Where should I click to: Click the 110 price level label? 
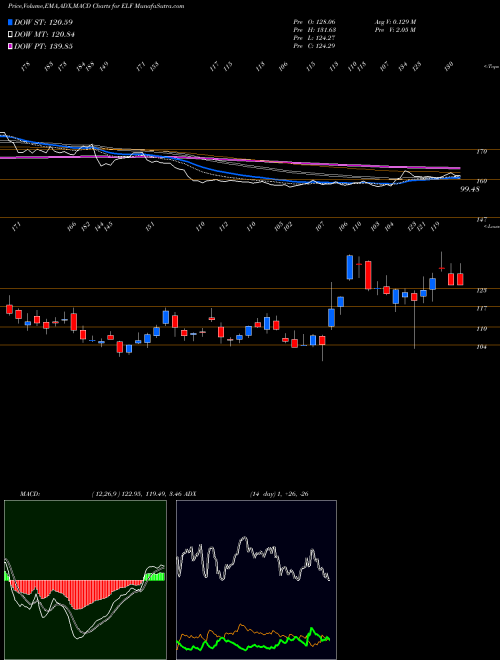(x=482, y=328)
